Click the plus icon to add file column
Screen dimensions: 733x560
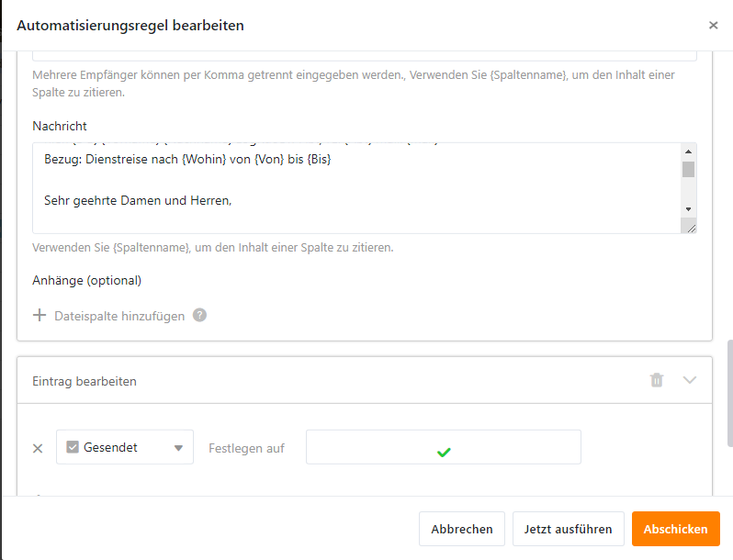[39, 315]
